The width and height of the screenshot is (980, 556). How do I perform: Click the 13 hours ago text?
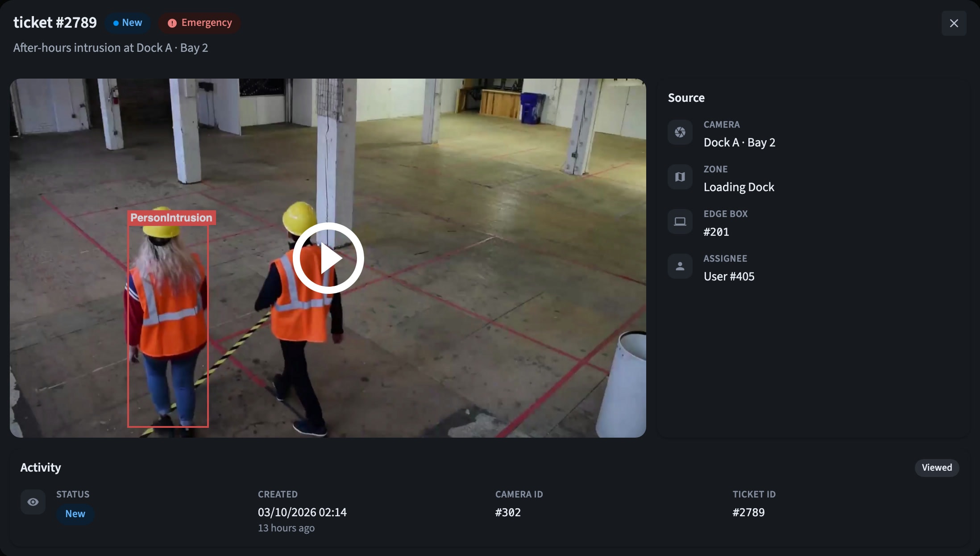286,528
